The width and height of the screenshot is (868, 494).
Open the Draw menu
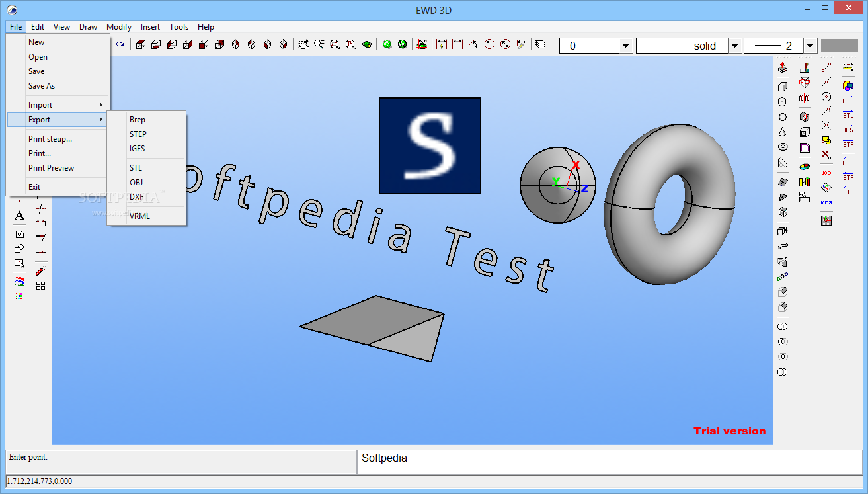pos(89,27)
